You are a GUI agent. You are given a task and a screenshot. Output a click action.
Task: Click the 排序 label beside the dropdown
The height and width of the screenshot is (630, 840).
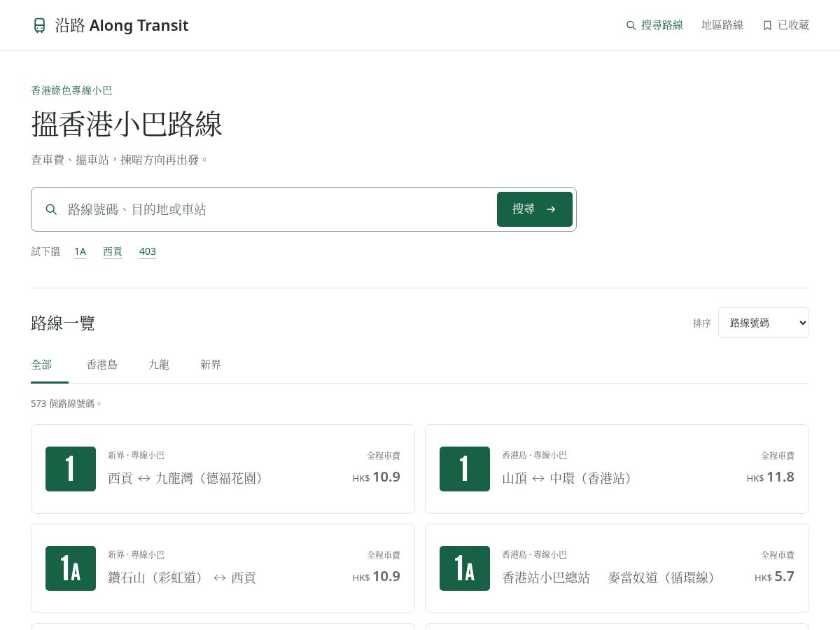point(702,323)
